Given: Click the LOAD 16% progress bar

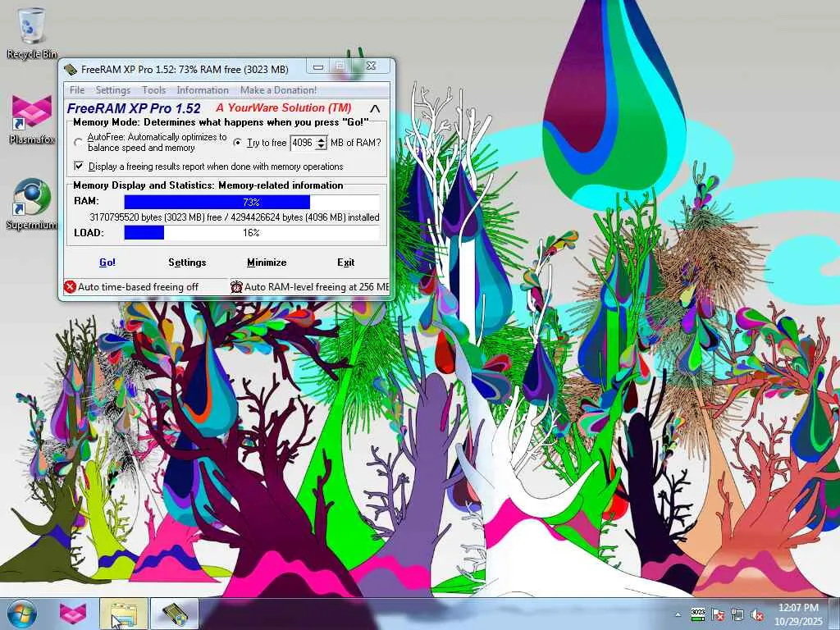Looking at the screenshot, I should (252, 232).
